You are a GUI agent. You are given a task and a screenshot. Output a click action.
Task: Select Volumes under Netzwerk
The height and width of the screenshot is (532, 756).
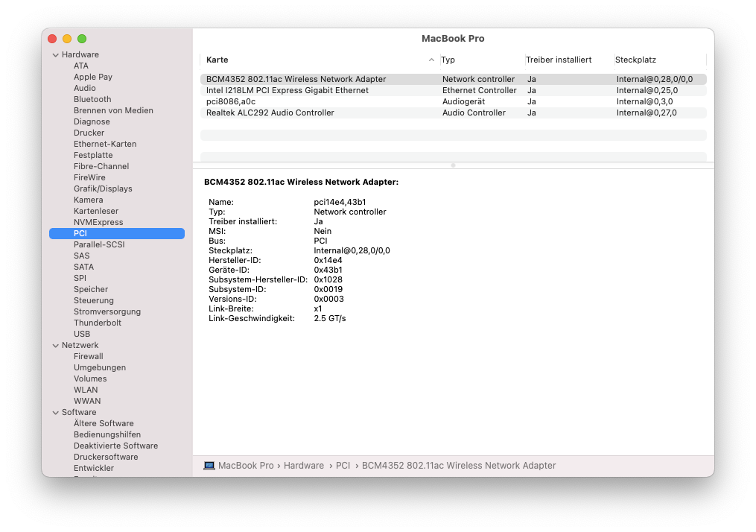click(90, 379)
